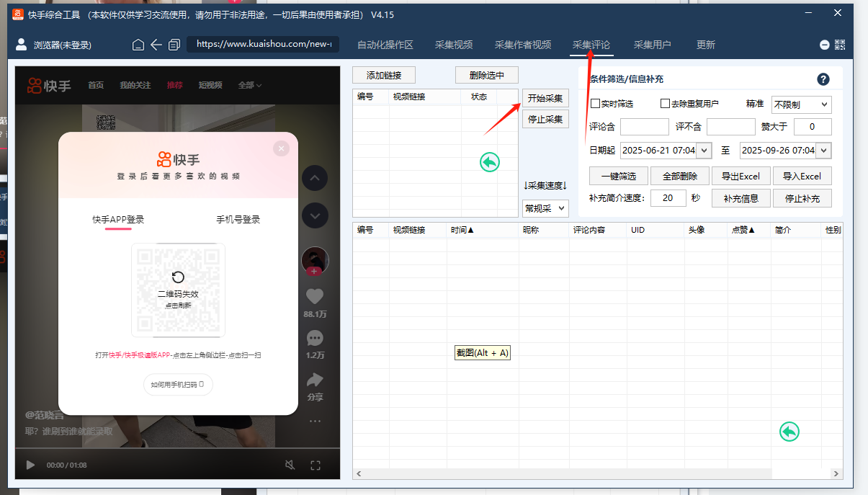Import data with 导入Excel
Screen dimensions: 868x495
[x=802, y=176]
